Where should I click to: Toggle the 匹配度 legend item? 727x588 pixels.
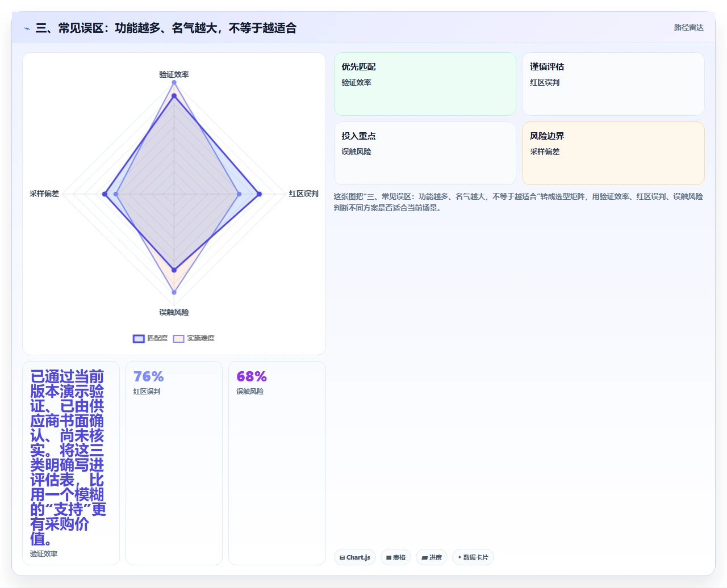[x=151, y=338]
